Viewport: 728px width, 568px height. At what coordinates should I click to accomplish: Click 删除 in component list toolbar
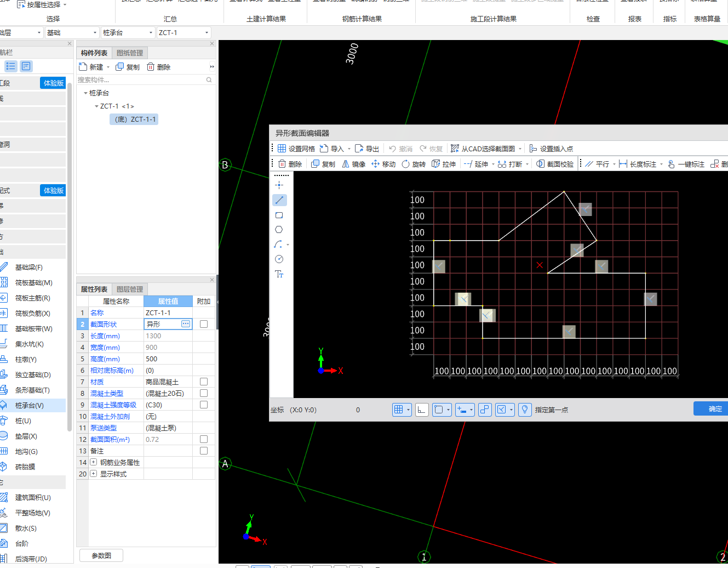pyautogui.click(x=158, y=67)
